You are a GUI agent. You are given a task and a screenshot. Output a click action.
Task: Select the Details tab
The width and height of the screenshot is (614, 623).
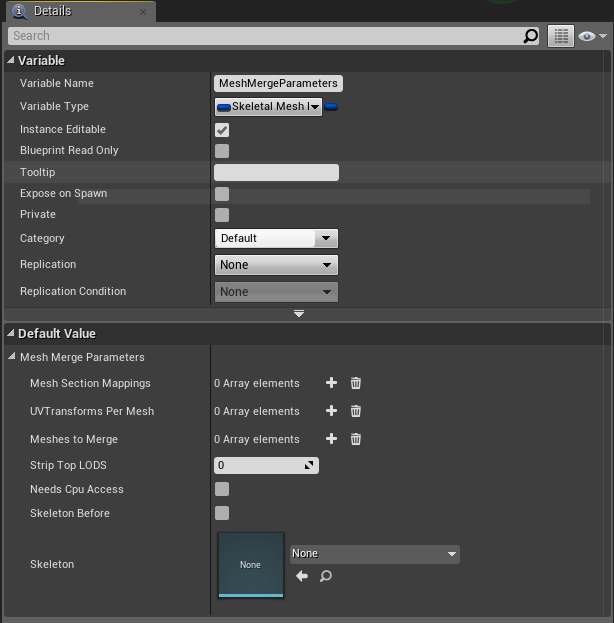coord(52,11)
